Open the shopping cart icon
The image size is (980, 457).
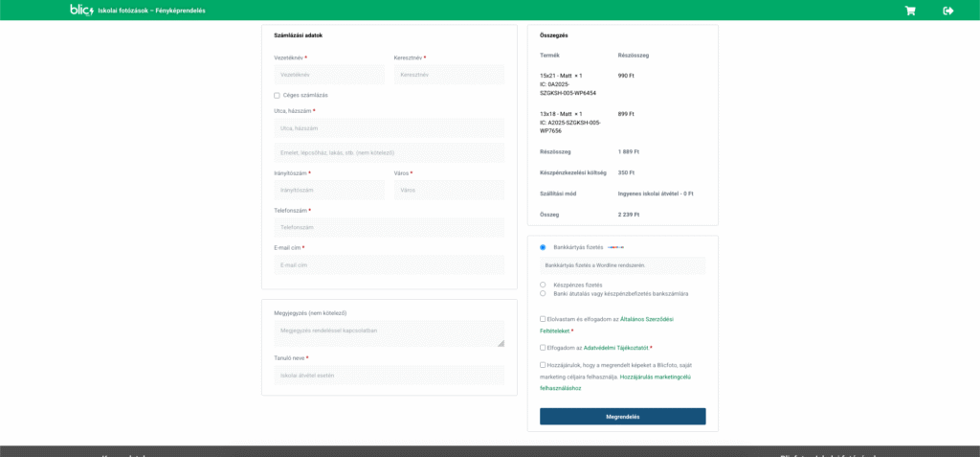(x=909, y=11)
